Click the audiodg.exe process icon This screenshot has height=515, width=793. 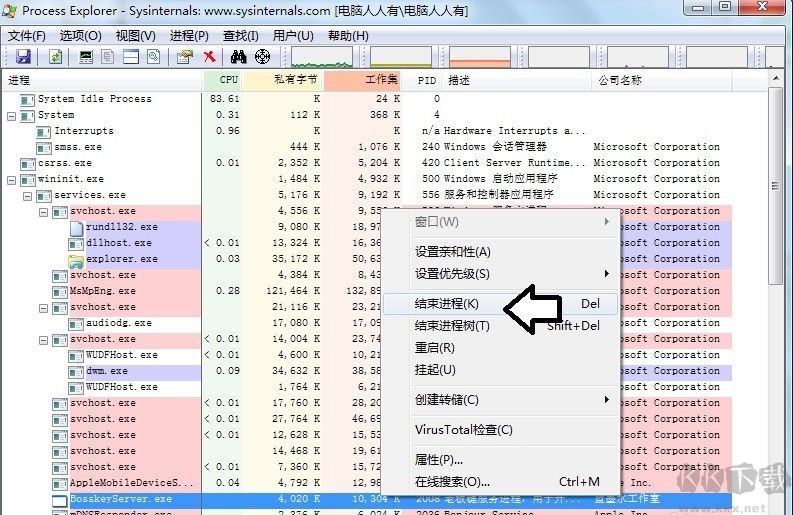pyautogui.click(x=76, y=324)
